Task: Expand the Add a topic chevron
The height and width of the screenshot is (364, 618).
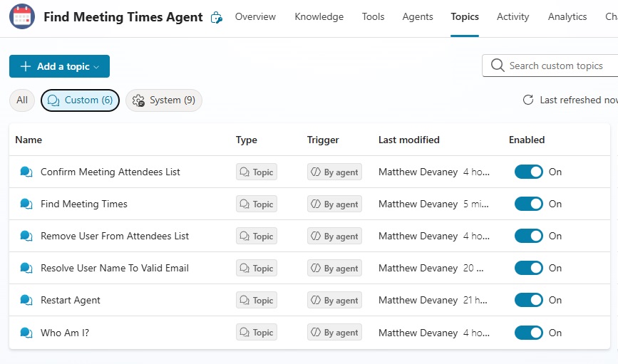Action: coord(96,67)
